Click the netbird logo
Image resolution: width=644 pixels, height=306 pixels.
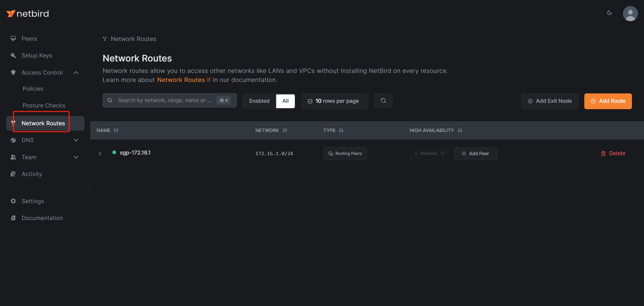[28, 13]
